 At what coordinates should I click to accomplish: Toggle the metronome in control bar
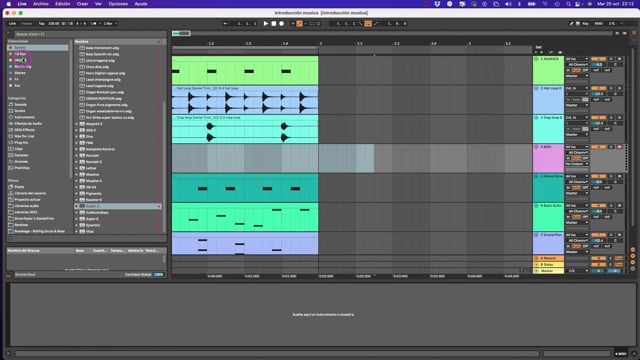[93, 24]
